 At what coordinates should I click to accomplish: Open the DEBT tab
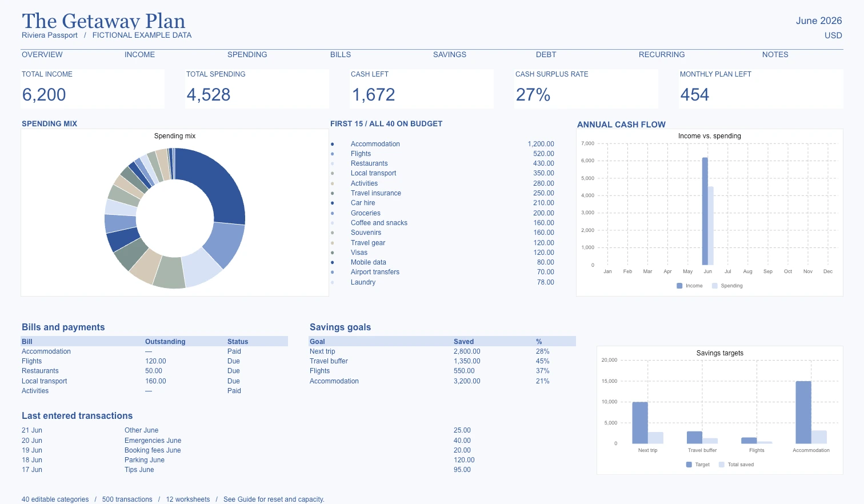pyautogui.click(x=546, y=55)
